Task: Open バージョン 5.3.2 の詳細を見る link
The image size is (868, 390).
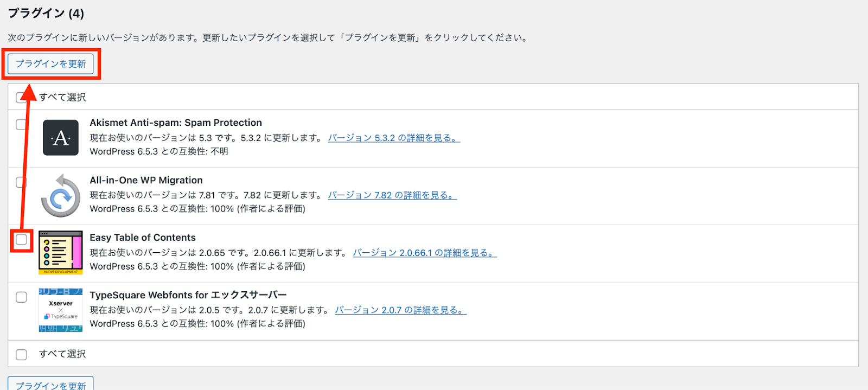Action: (x=394, y=138)
